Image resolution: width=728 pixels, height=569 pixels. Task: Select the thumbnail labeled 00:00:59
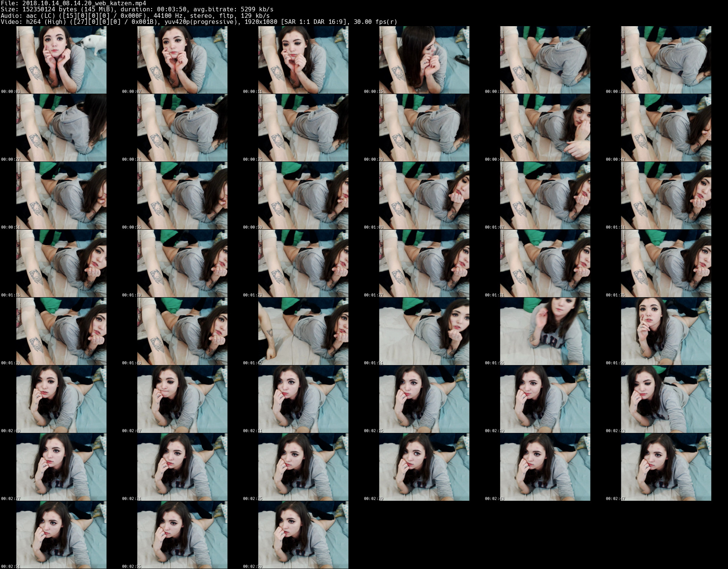click(x=303, y=196)
